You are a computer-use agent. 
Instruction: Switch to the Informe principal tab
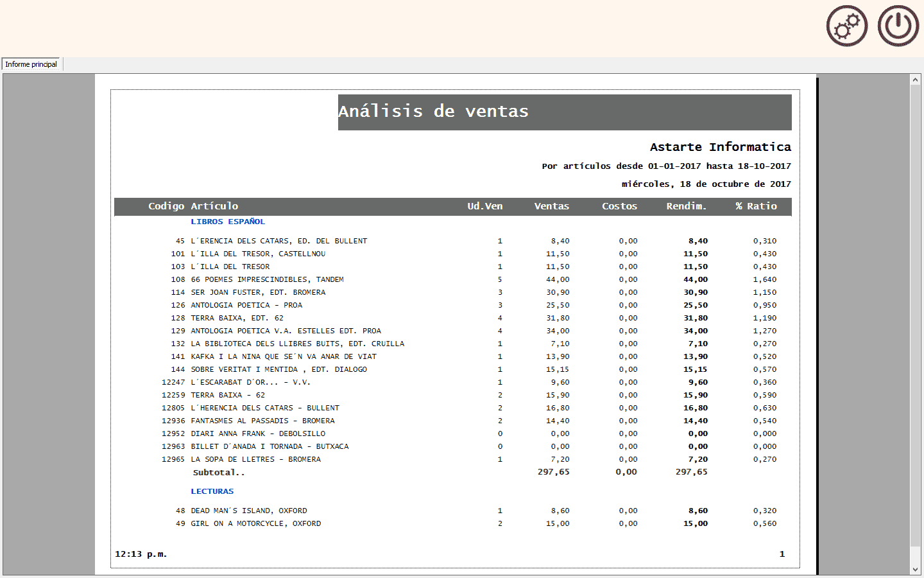(31, 64)
